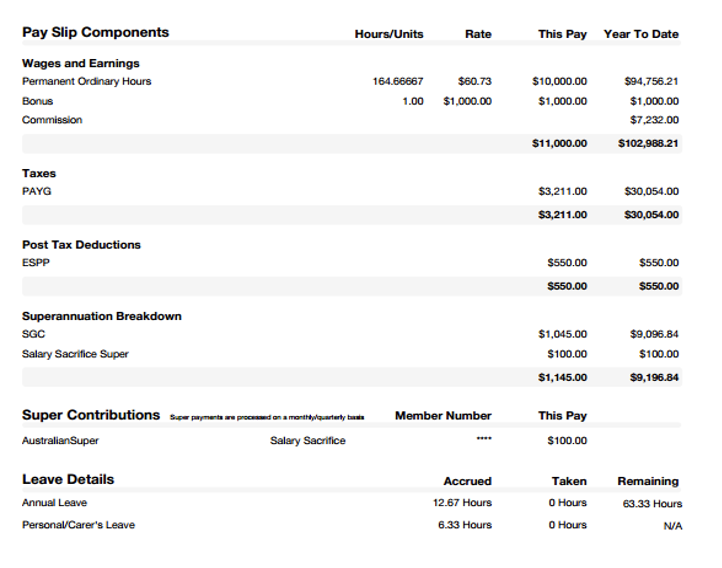The height and width of the screenshot is (568, 722).
Task: Click the Taxes section heading
Action: 39,173
